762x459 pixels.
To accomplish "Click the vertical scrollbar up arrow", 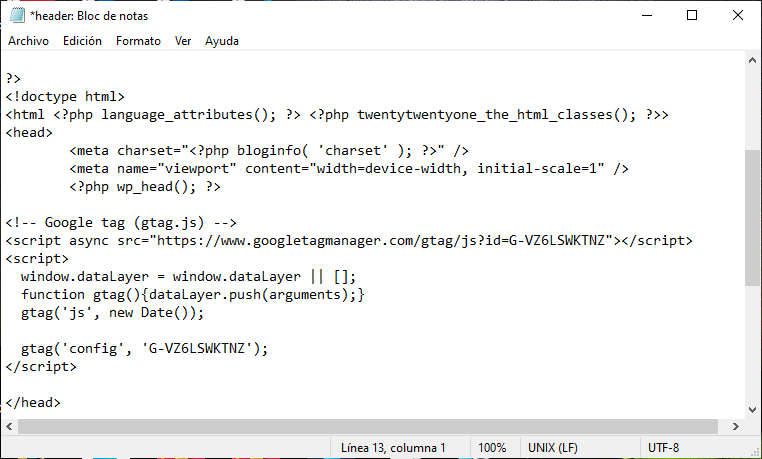I will 752,63.
